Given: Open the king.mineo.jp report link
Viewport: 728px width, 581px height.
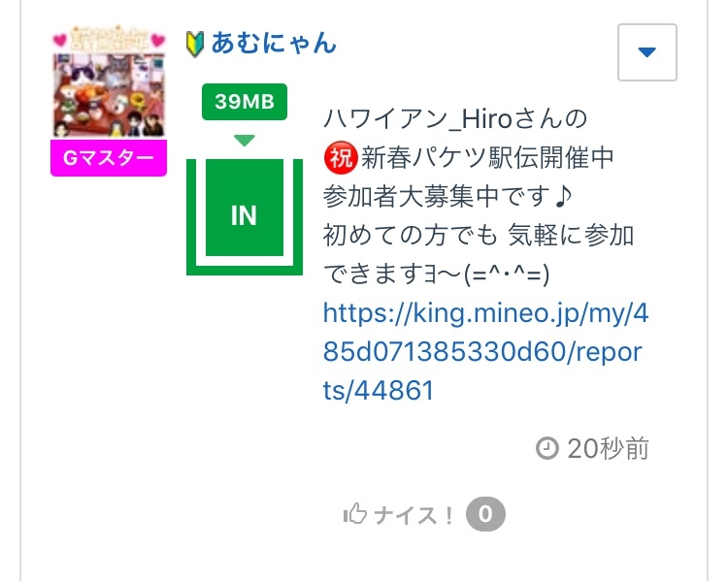Looking at the screenshot, I should [485, 351].
